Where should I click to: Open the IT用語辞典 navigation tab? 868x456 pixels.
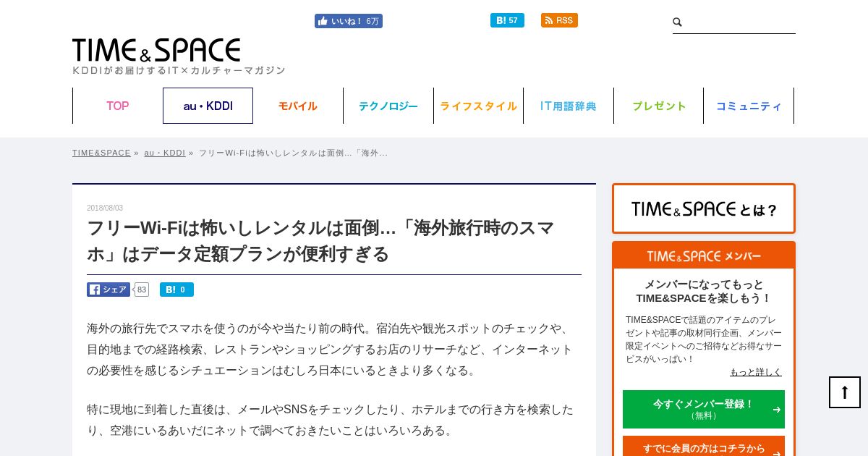tap(569, 106)
